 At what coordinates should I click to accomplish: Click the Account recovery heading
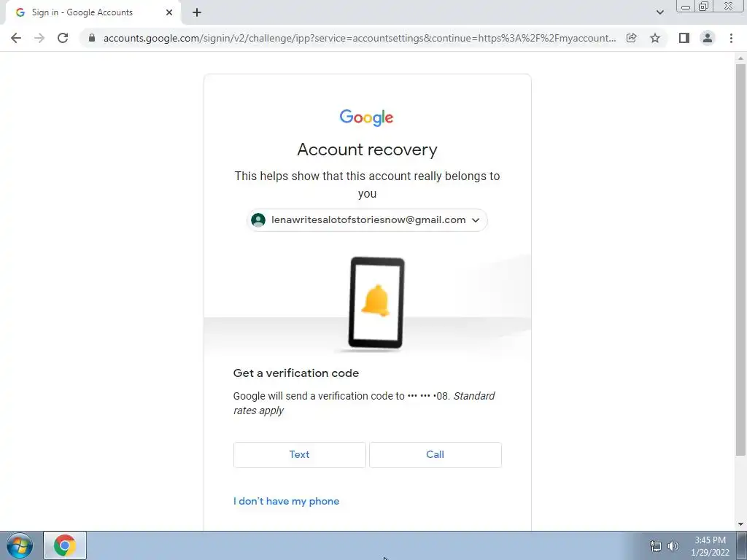click(x=367, y=150)
